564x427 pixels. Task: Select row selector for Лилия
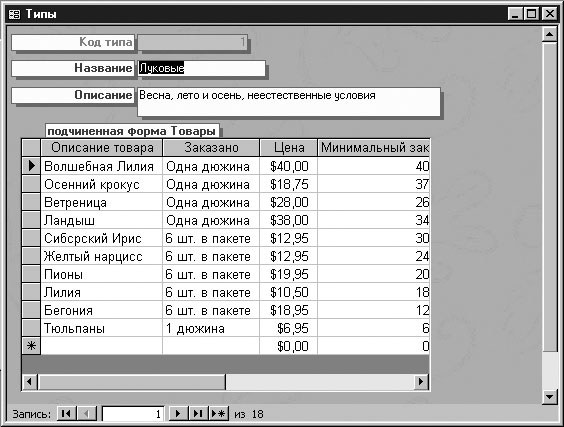point(31,292)
